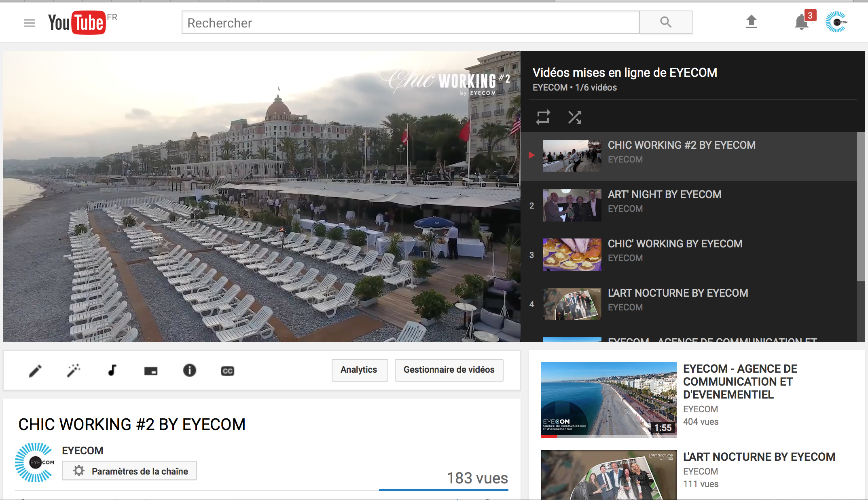868x500 pixels.
Task: Click the gear icon in channel settings
Action: click(x=79, y=471)
